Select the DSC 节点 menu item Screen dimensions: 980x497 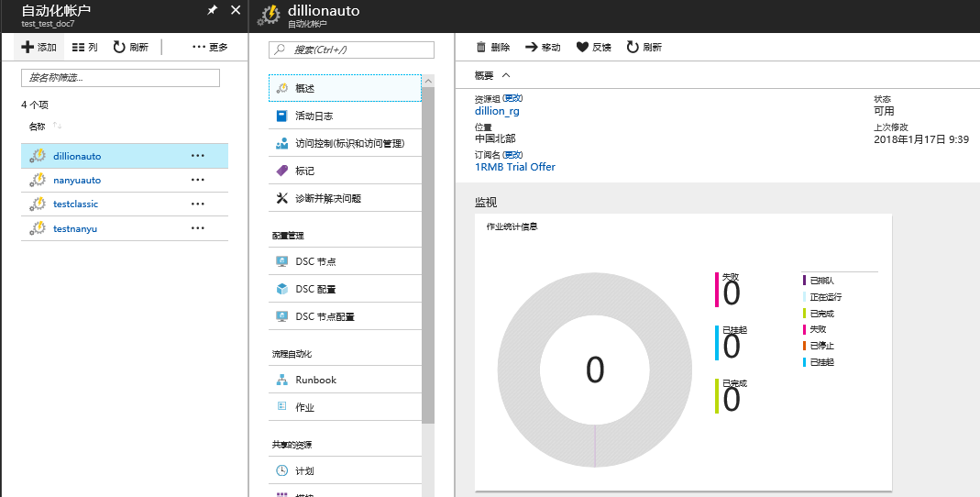(315, 261)
